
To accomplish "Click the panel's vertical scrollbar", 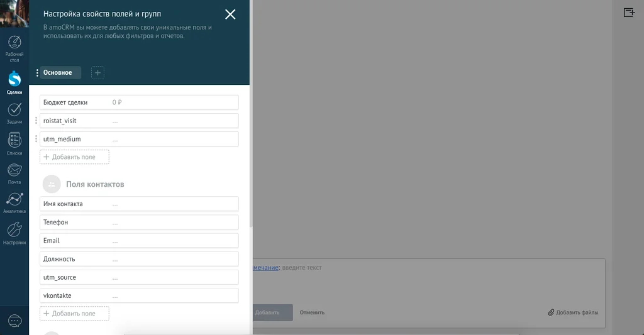I will 251,156.
